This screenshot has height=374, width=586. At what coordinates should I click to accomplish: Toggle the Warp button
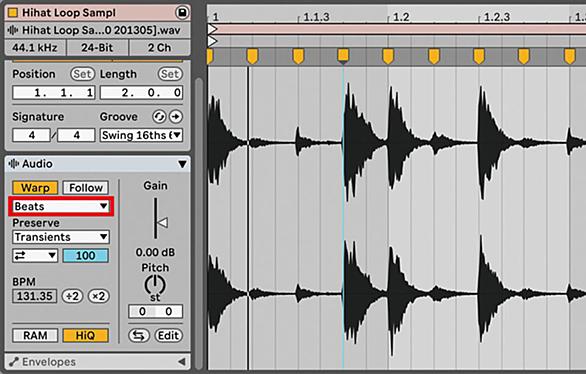tap(35, 188)
